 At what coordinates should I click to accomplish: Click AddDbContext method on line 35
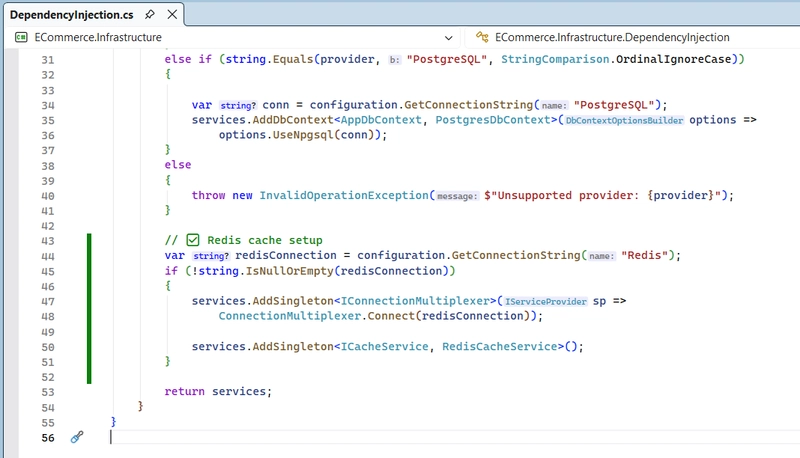tap(293, 120)
